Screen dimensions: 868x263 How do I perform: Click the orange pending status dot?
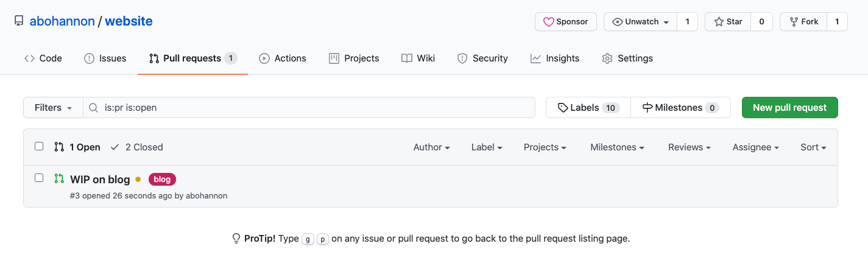138,180
